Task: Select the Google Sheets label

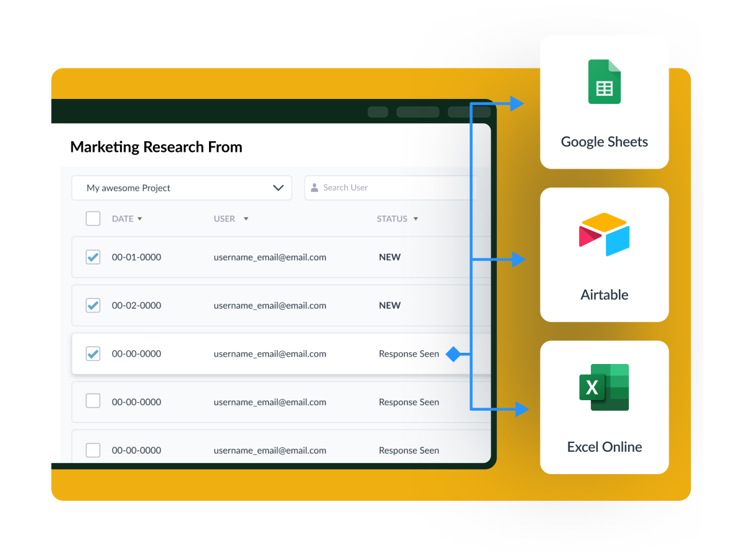Action: [x=604, y=142]
